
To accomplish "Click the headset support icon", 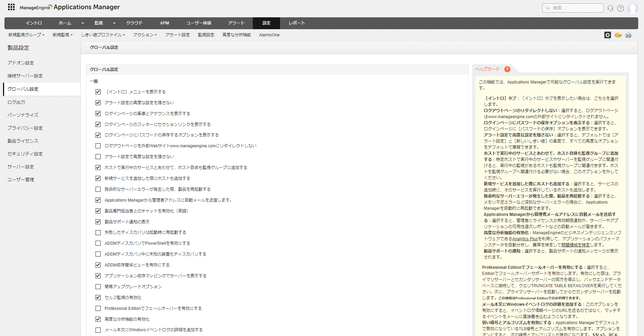I will pos(610,8).
